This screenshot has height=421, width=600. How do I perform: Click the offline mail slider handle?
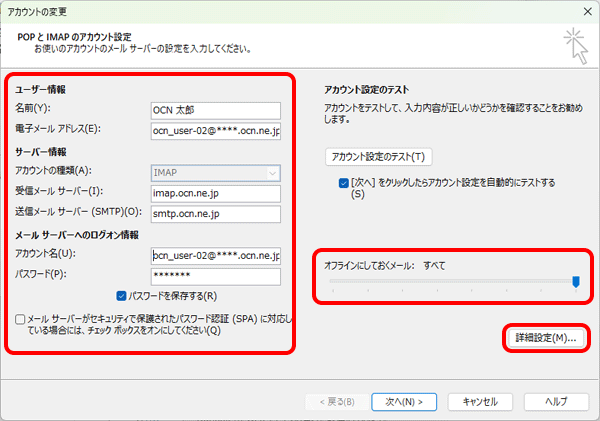(576, 282)
